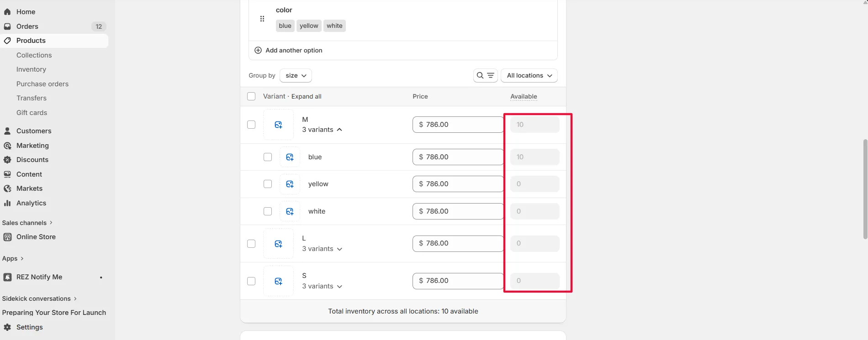Add image for the blue variant

point(290,157)
